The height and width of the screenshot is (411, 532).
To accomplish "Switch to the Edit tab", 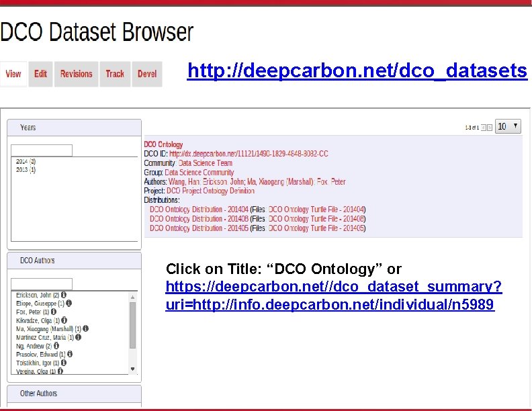I will click(x=40, y=74).
